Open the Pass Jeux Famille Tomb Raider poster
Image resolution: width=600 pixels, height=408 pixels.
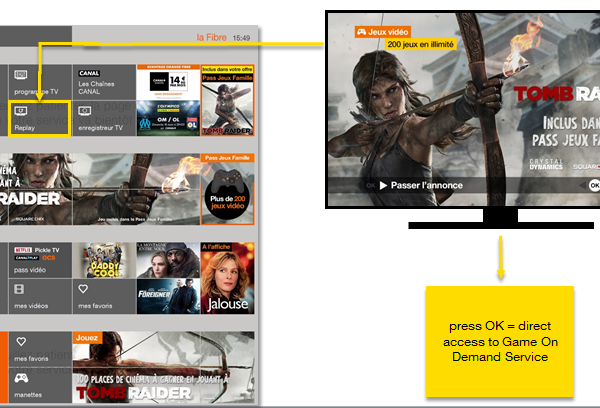coord(227,100)
